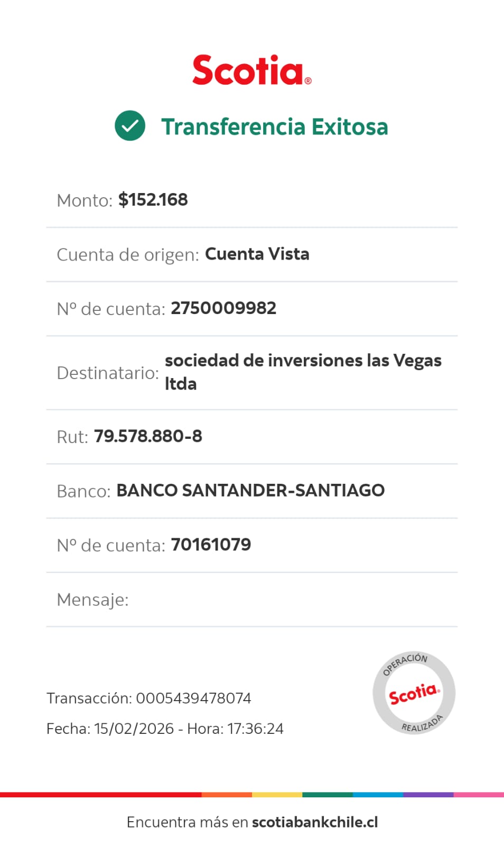Click the purple segment of the color bar

pyautogui.click(x=428, y=795)
